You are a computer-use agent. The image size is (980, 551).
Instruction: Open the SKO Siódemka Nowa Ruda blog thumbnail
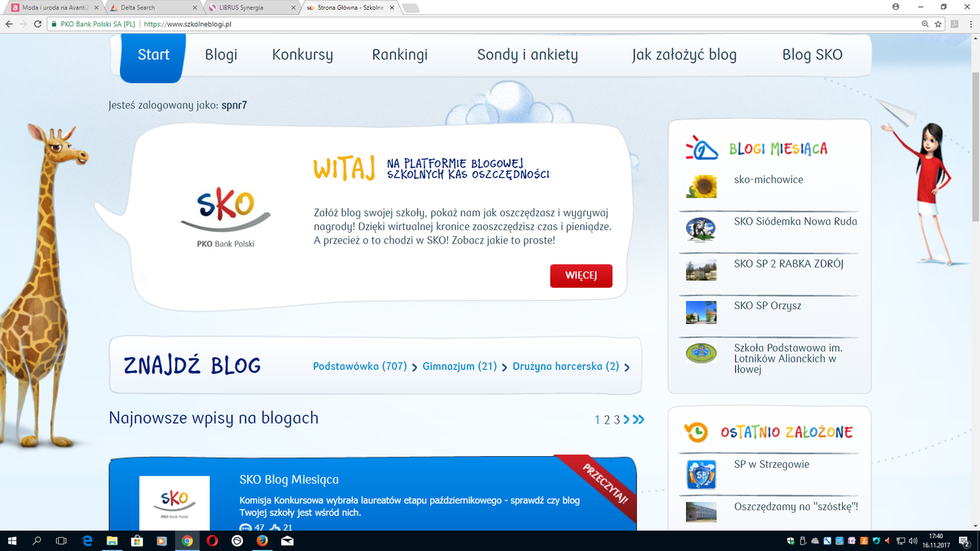click(x=701, y=228)
